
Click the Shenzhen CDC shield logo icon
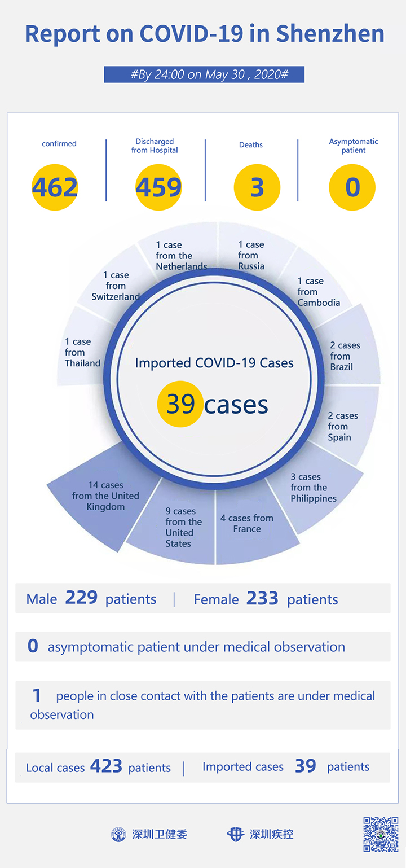[x=235, y=834]
